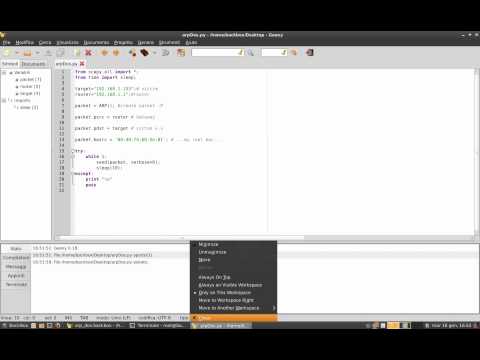Open the Compilatore message tab
480x360 pixels.
point(16,258)
